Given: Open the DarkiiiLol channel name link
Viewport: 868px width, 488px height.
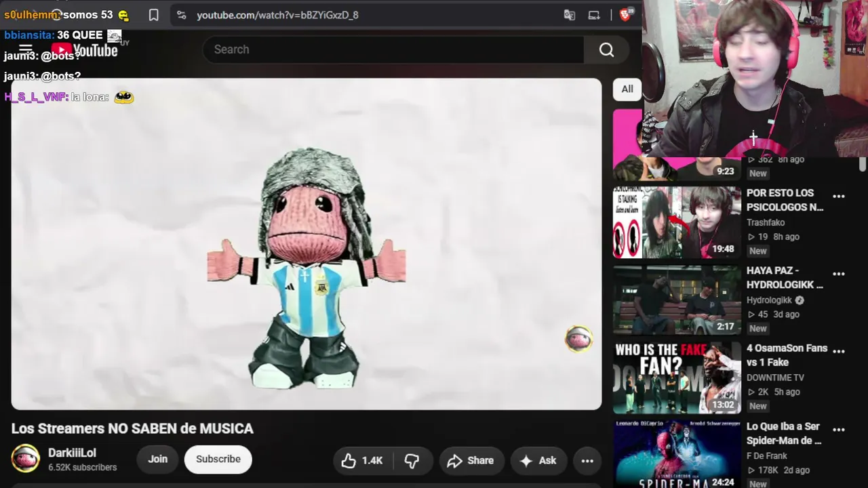Looking at the screenshot, I should point(72,453).
